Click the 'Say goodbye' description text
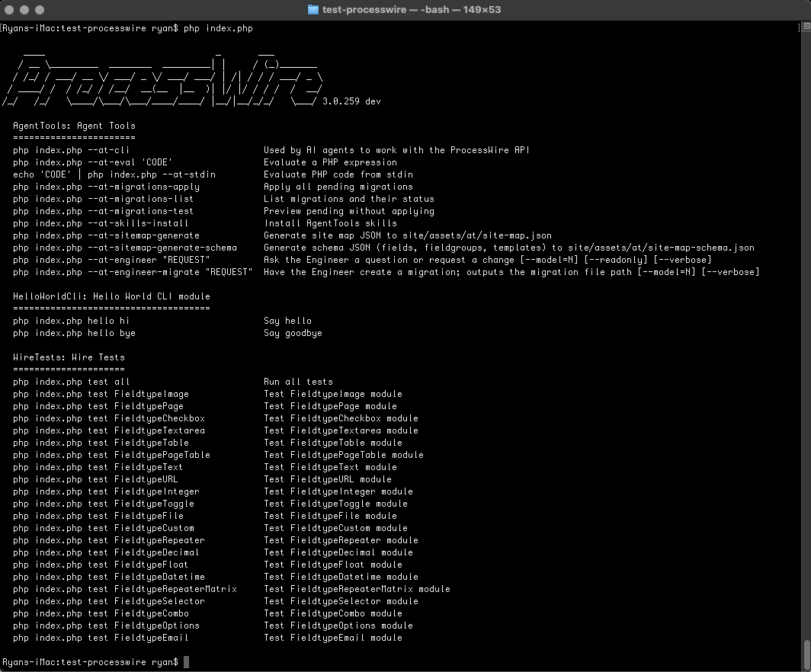This screenshot has height=672, width=811. [x=293, y=333]
